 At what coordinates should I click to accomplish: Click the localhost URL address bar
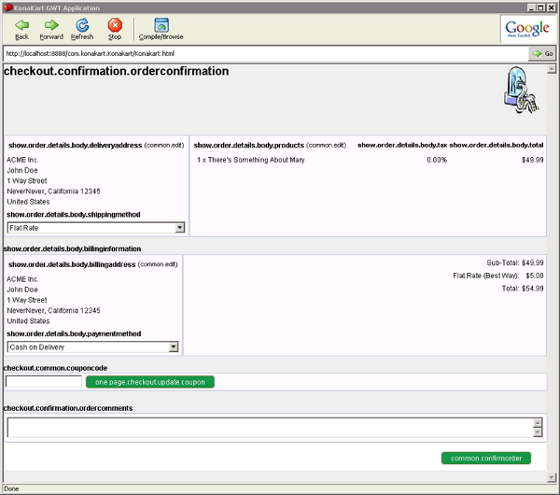click(x=266, y=54)
